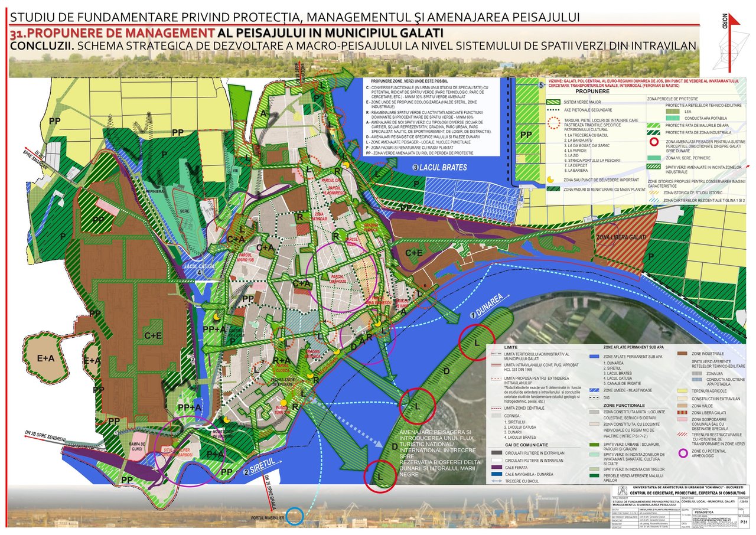Click the red ring symbol for zona amenajata peisager
Image resolution: width=756 pixels, height=535 pixels.
654,142
